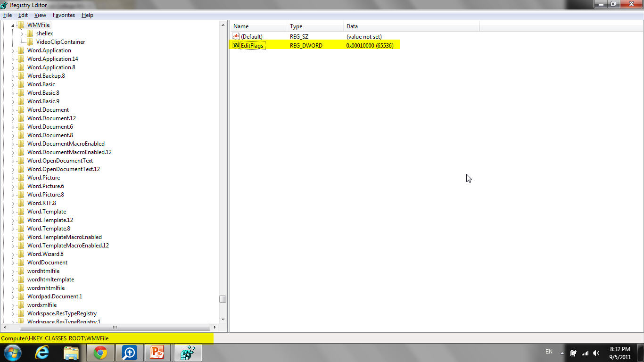Image resolution: width=644 pixels, height=362 pixels.
Task: Click the tree pane scroll-down arrow
Action: (223, 320)
